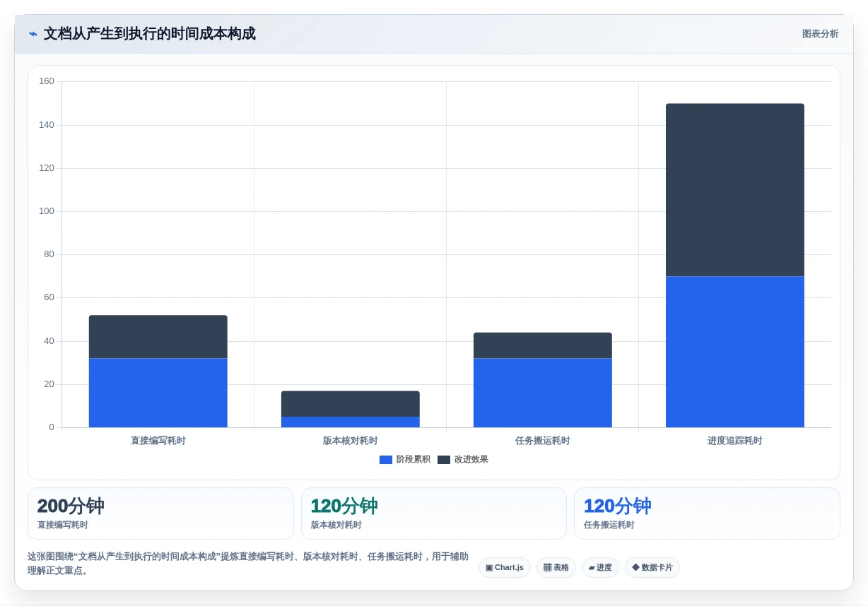This screenshot has width=868, height=606.
Task: Toggle the 阶段累积 legend item
Action: tap(405, 459)
